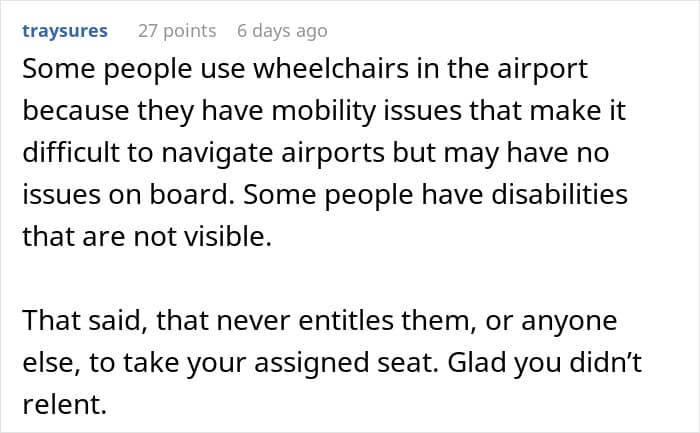Click the word 'airport' in first line
Viewport: 700px width, 433px height.
528,71
